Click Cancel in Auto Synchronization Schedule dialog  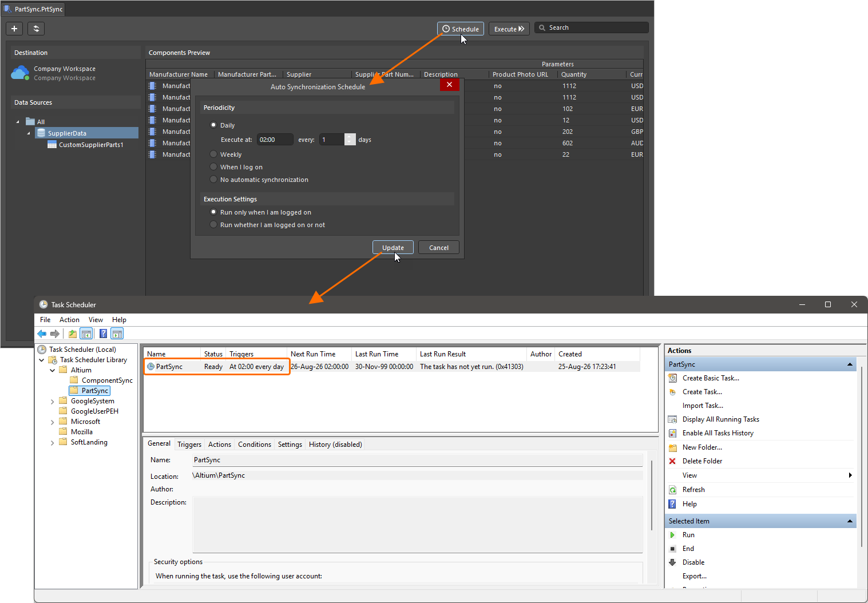pos(439,248)
